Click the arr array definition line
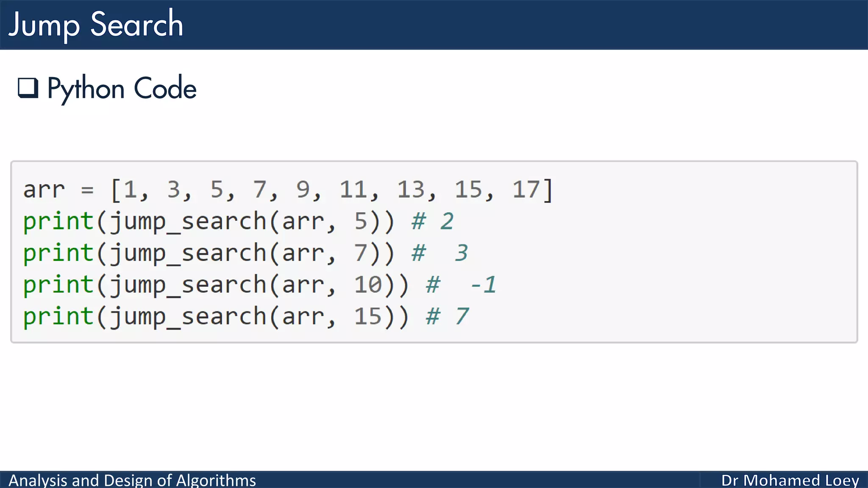The width and height of the screenshot is (868, 488). click(288, 190)
